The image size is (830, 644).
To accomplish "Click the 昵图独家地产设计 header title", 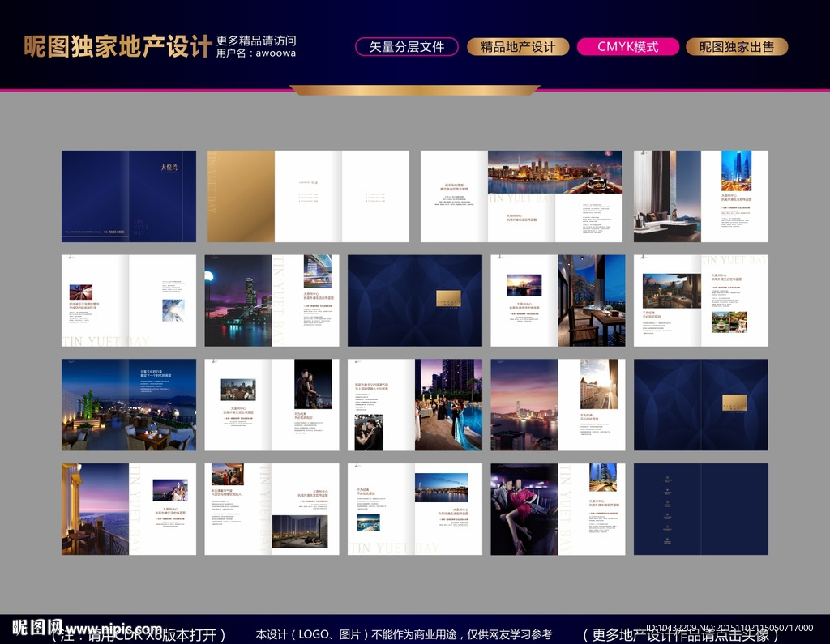I will coord(118,46).
